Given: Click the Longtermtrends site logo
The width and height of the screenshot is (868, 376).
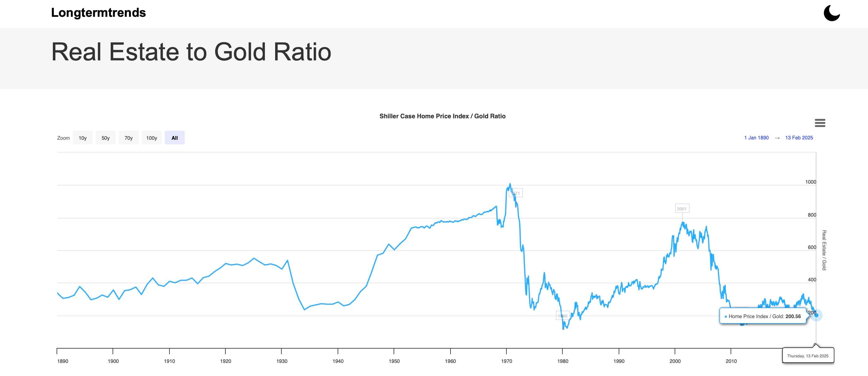Looking at the screenshot, I should click(x=98, y=13).
